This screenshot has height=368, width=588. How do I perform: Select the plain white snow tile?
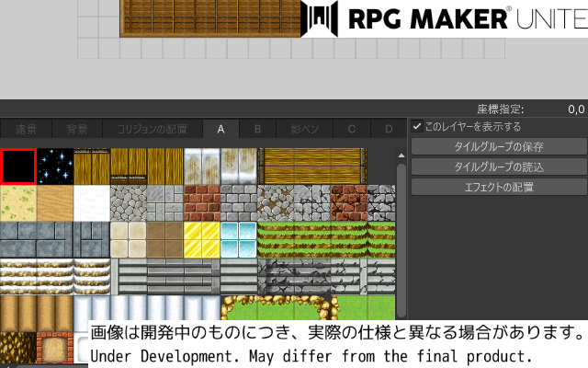[92, 202]
